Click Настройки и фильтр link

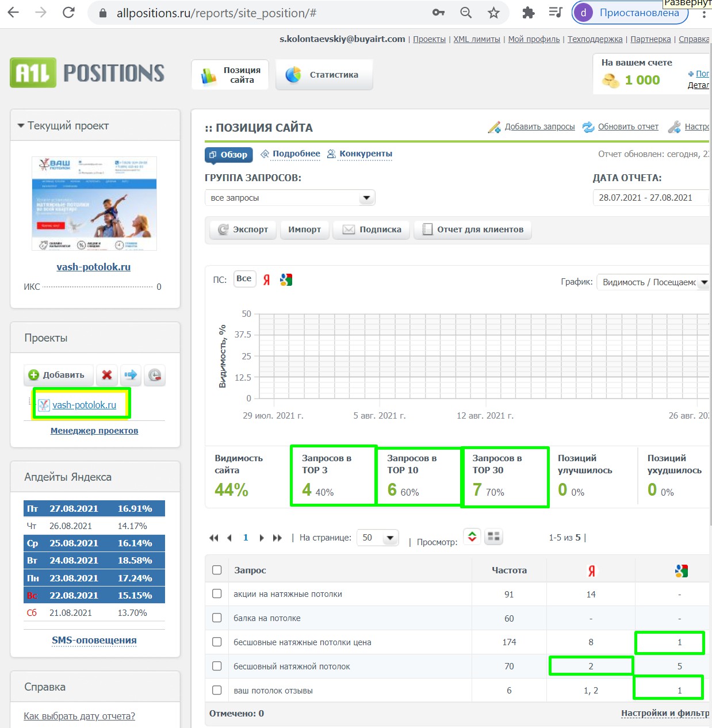[665, 713]
